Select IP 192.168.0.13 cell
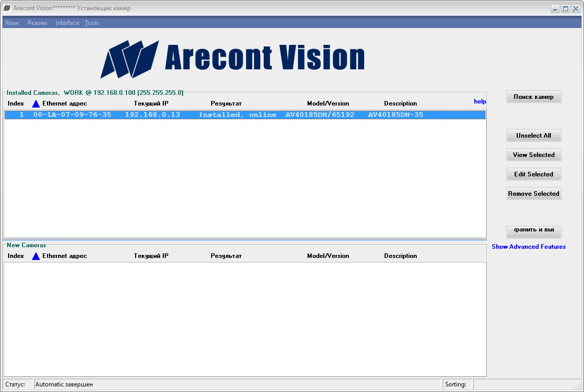This screenshot has height=392, width=584. tap(153, 115)
